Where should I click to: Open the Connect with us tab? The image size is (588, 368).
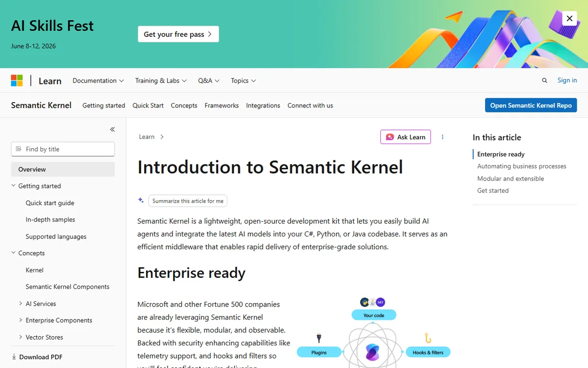click(x=310, y=105)
